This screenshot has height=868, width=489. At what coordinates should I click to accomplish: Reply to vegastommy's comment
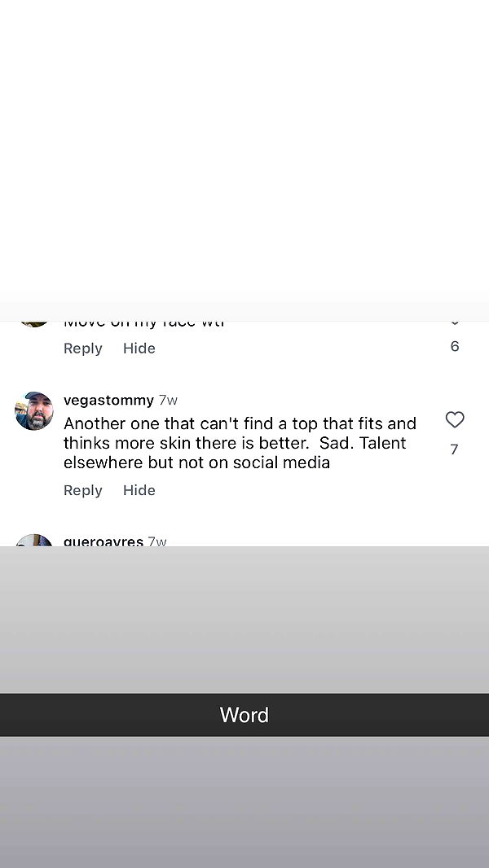click(x=83, y=490)
